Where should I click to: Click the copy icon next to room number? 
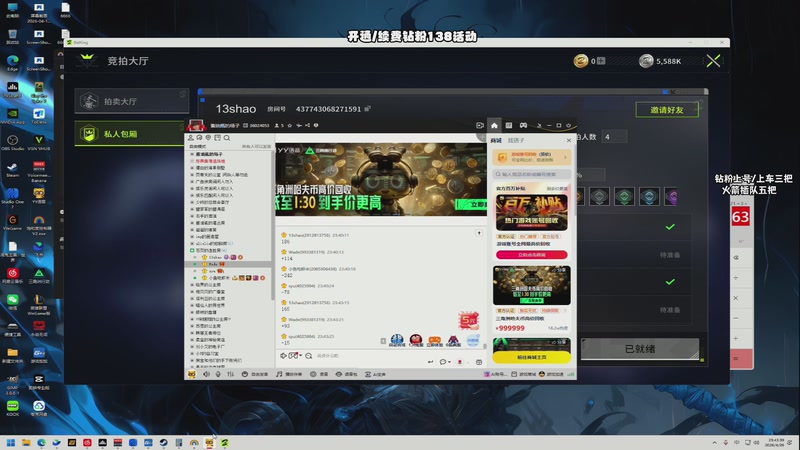click(x=367, y=109)
